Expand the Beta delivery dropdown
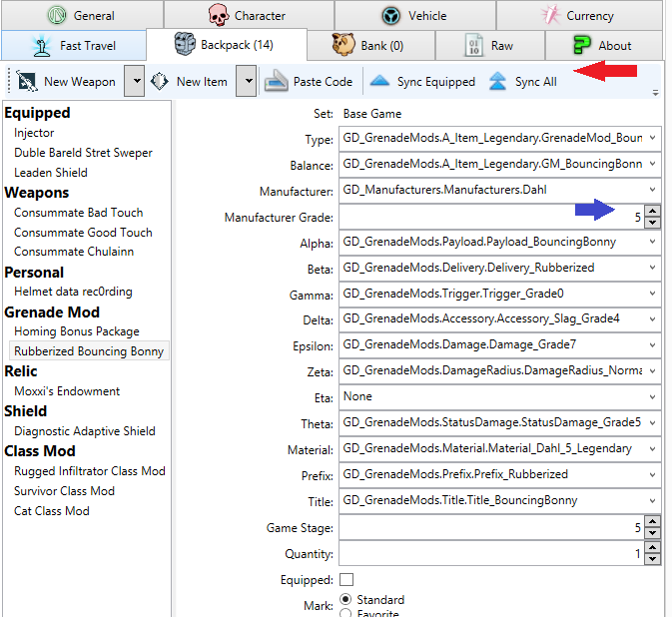Screen dimensions: 672x617 point(652,268)
